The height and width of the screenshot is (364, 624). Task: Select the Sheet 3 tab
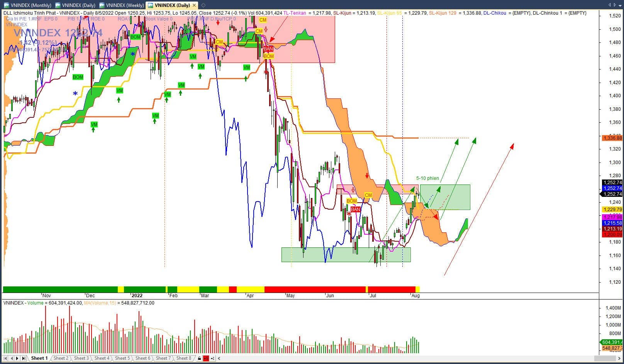coord(81,358)
